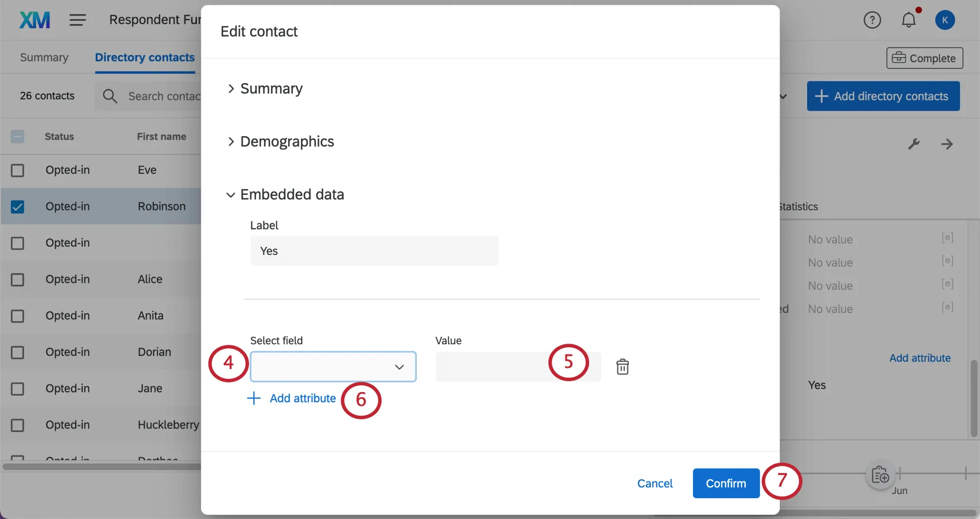Open the Select field dropdown

click(333, 367)
